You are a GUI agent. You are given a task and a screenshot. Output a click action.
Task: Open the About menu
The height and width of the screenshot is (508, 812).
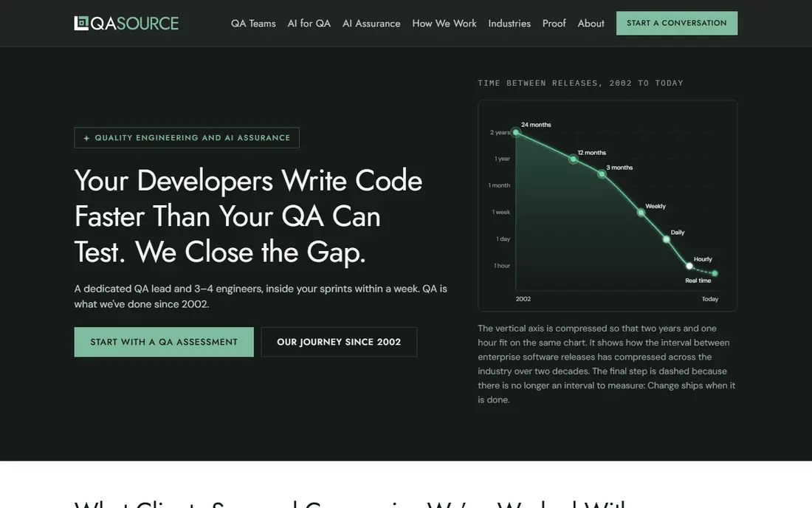click(591, 24)
